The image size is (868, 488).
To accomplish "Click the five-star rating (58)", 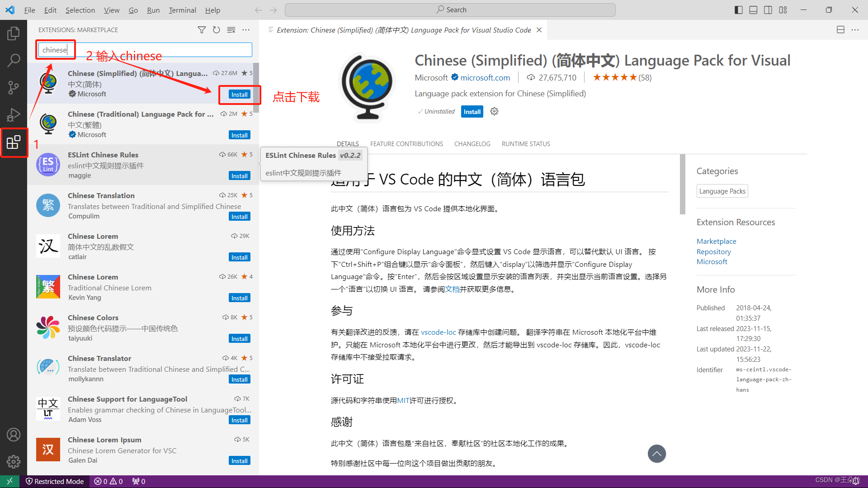I will pyautogui.click(x=622, y=77).
